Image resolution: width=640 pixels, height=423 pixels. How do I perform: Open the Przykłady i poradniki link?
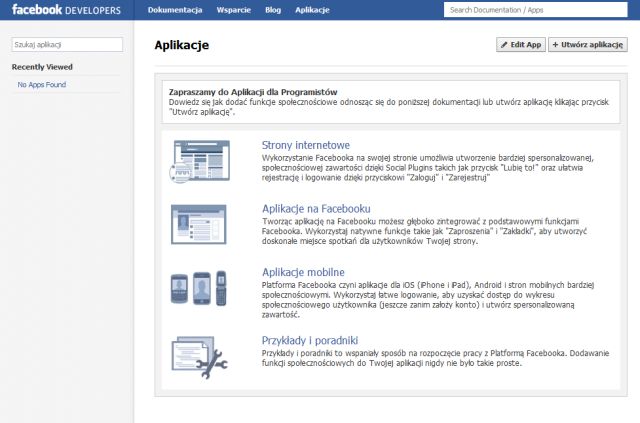pos(310,340)
